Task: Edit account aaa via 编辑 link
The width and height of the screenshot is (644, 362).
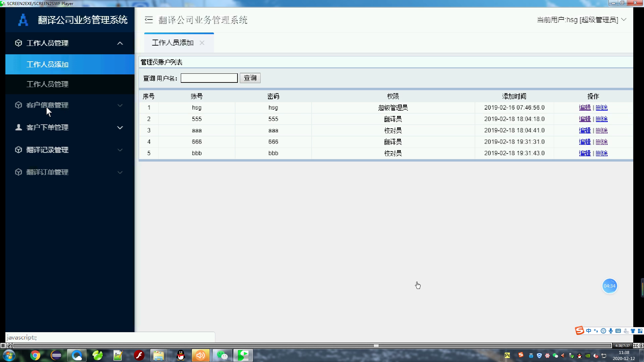Action: [x=585, y=130]
